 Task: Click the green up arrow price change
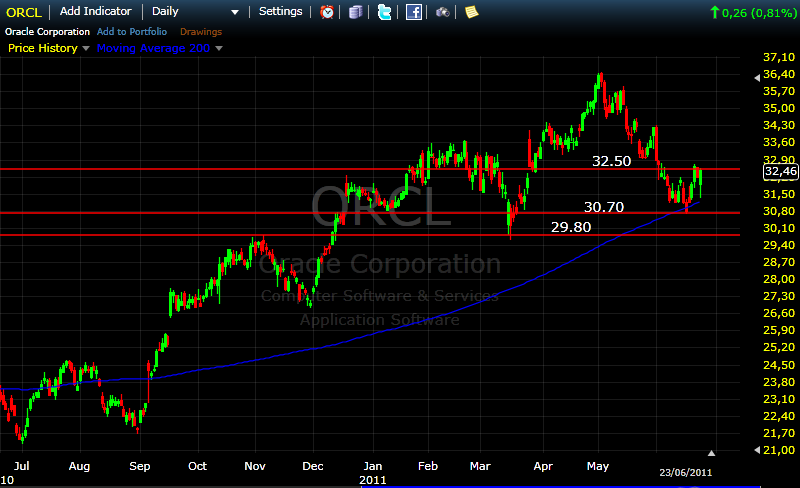click(715, 12)
